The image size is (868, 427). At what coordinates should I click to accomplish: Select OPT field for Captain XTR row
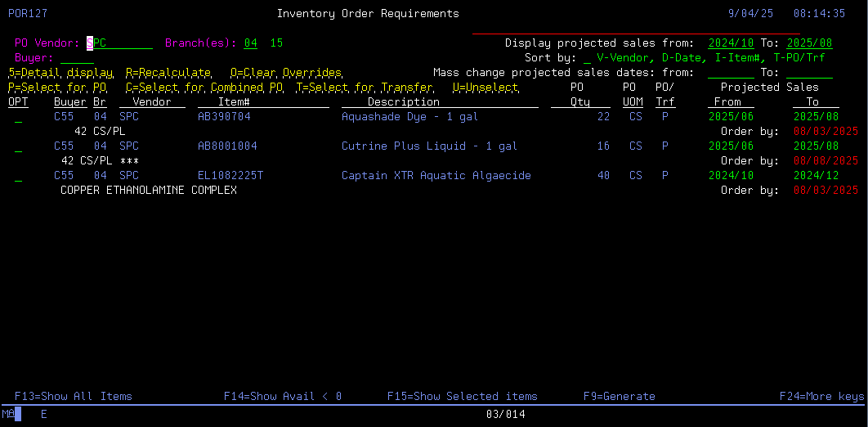pos(18,176)
